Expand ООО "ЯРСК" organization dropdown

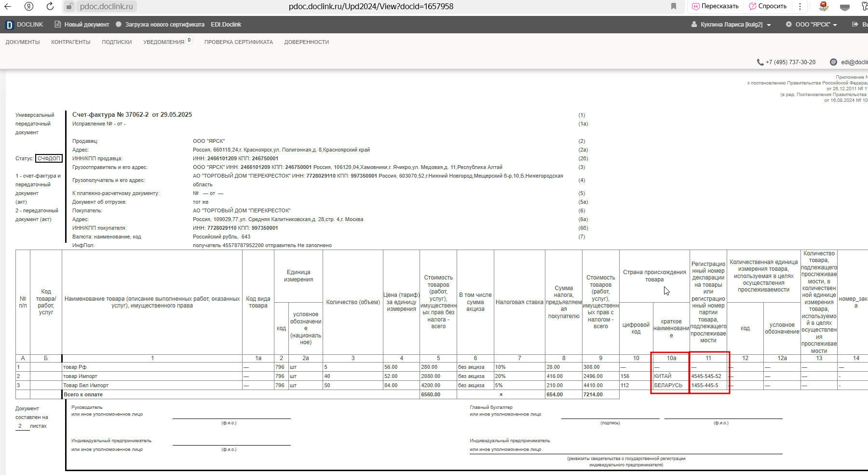(816, 25)
